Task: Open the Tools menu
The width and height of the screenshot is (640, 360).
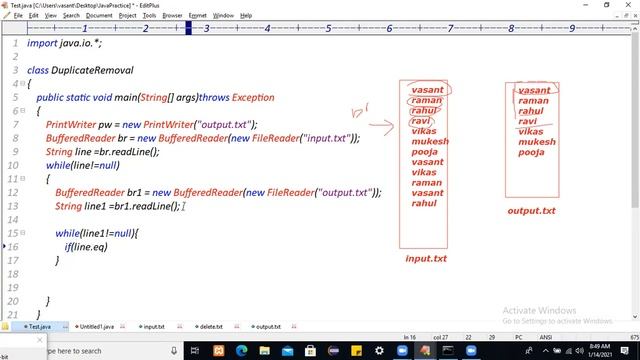Action: click(x=149, y=16)
